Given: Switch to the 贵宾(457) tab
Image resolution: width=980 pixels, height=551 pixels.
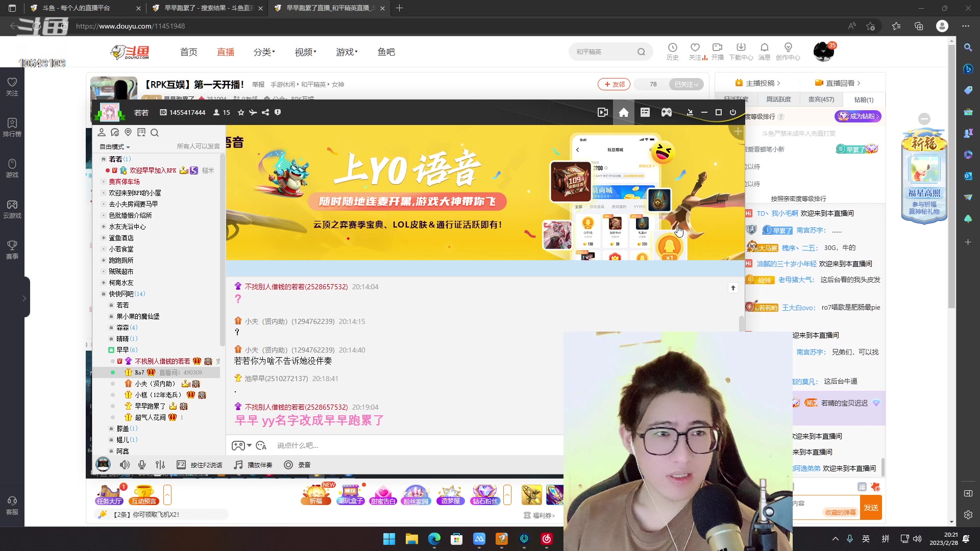Looking at the screenshot, I should [821, 99].
